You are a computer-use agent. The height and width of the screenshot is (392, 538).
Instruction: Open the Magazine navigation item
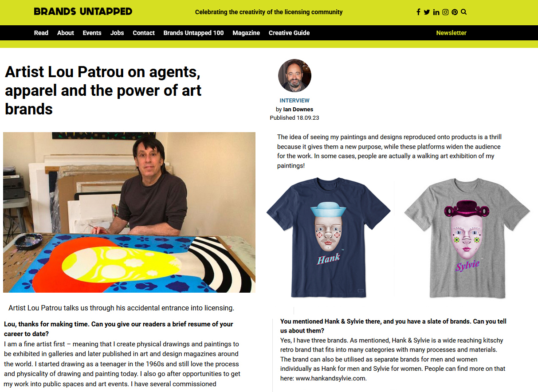[246, 33]
